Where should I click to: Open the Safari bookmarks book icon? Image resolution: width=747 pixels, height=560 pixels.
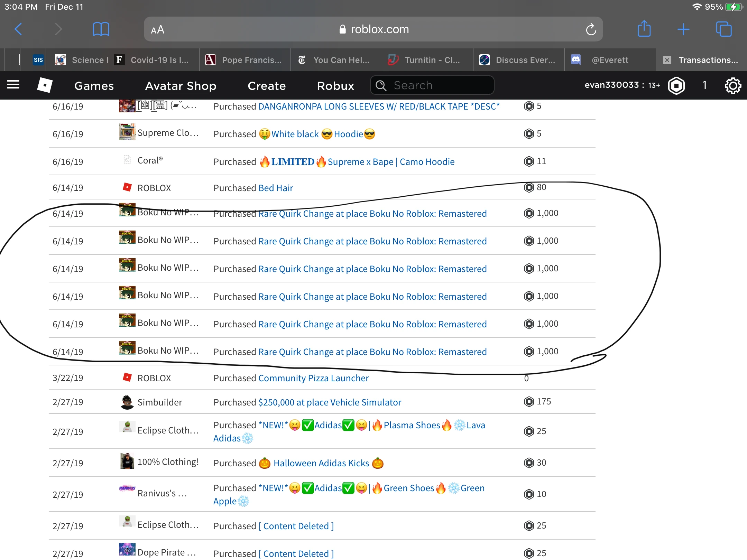tap(101, 29)
